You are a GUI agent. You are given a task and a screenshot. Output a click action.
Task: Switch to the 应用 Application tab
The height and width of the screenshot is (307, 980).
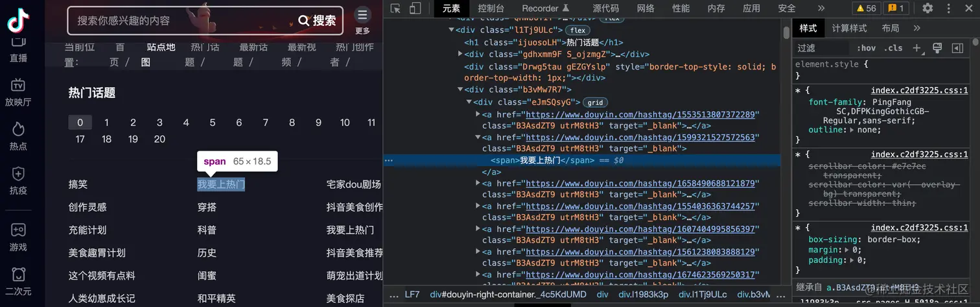point(751,8)
